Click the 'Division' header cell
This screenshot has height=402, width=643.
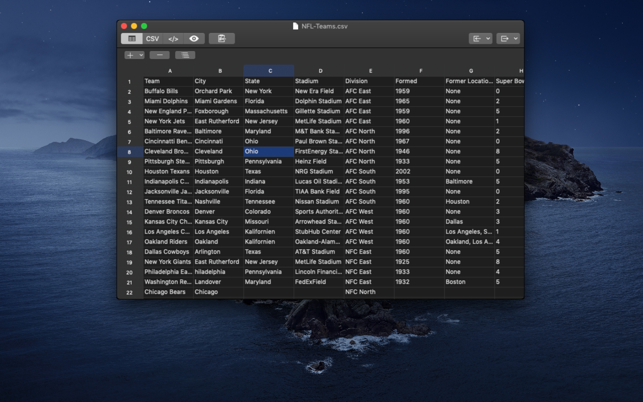click(x=369, y=81)
